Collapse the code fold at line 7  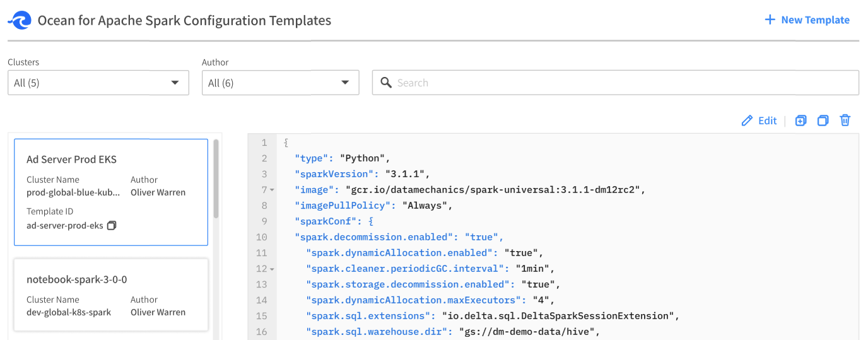(272, 190)
